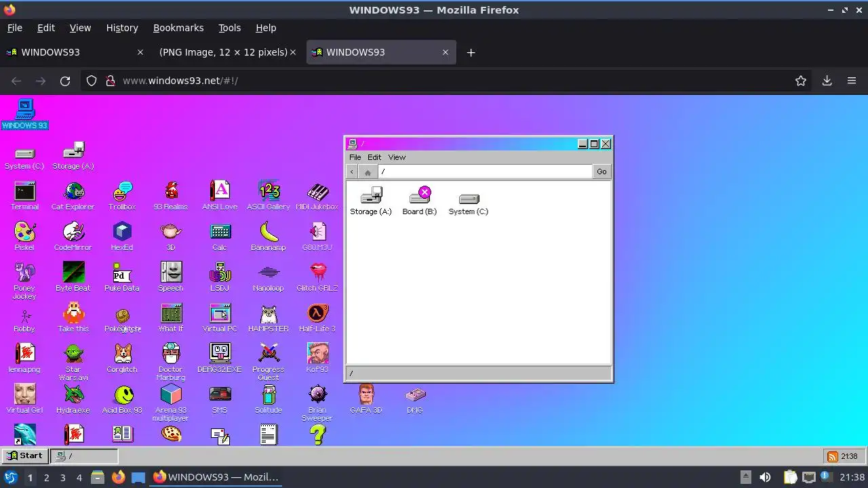Open Board (B:) drive in explorer window
The height and width of the screenshot is (488, 868).
tap(420, 201)
